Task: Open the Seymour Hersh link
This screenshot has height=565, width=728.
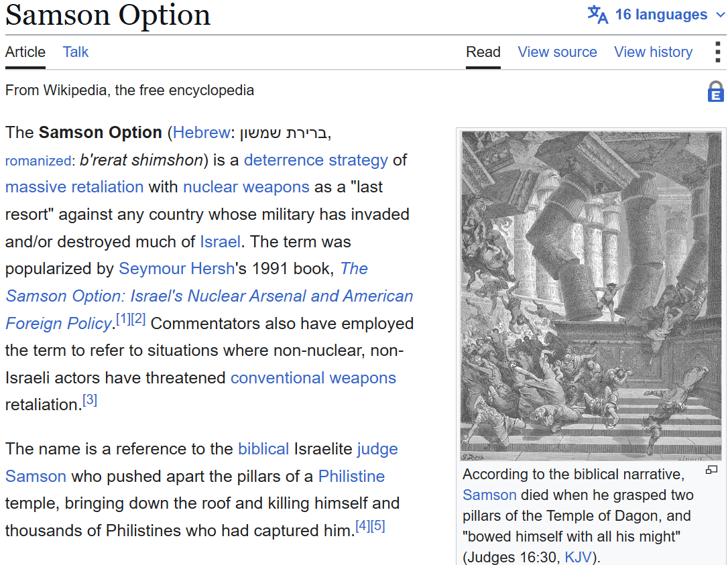Action: (x=176, y=269)
